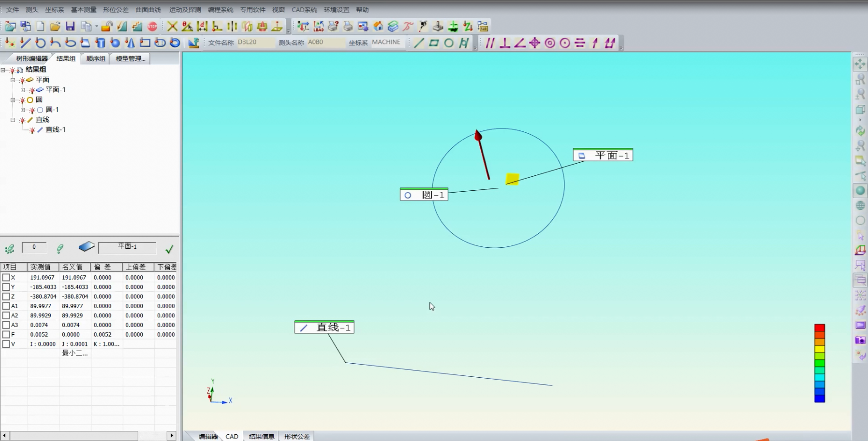Select the measure cone tool icon
The width and height of the screenshot is (868, 441).
coord(130,43)
